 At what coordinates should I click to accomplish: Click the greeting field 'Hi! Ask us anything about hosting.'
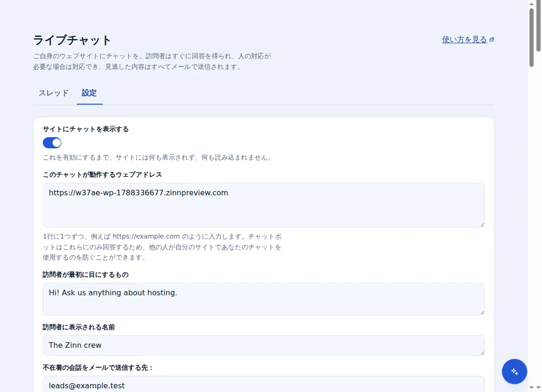(264, 299)
